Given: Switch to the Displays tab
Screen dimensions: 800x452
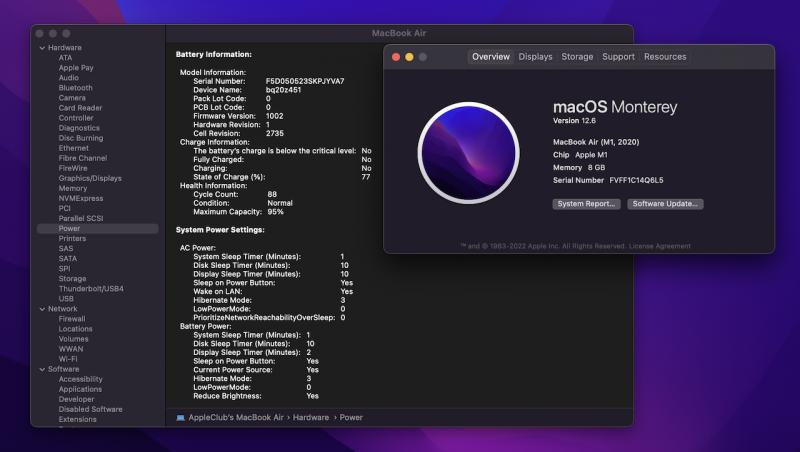Looking at the screenshot, I should click(535, 57).
